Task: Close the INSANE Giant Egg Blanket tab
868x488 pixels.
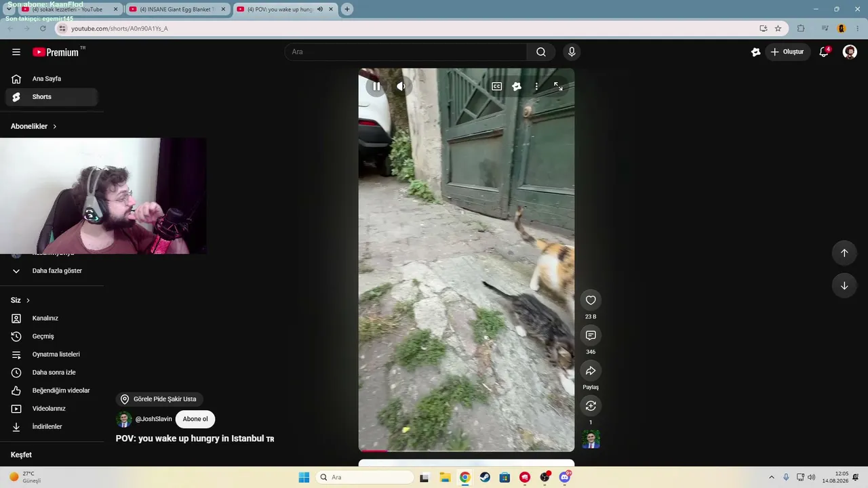Action: click(222, 9)
